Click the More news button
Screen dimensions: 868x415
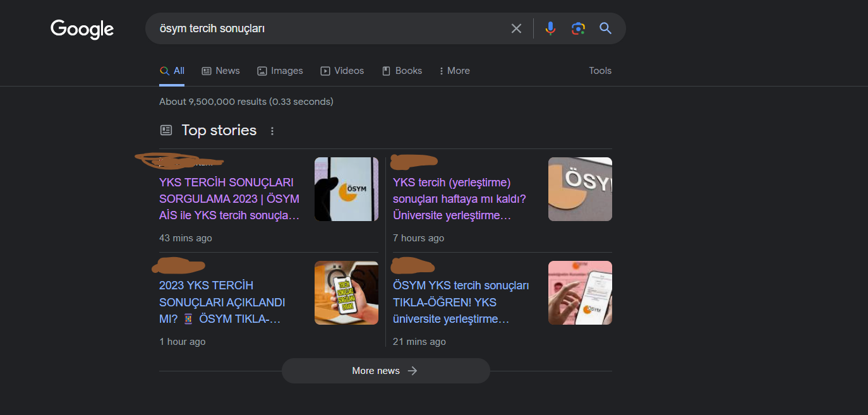385,371
